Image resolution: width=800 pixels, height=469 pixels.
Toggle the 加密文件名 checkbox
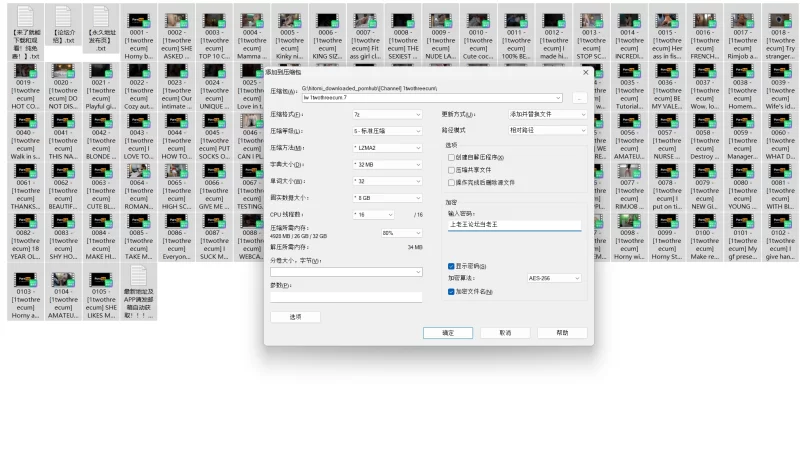(x=451, y=291)
